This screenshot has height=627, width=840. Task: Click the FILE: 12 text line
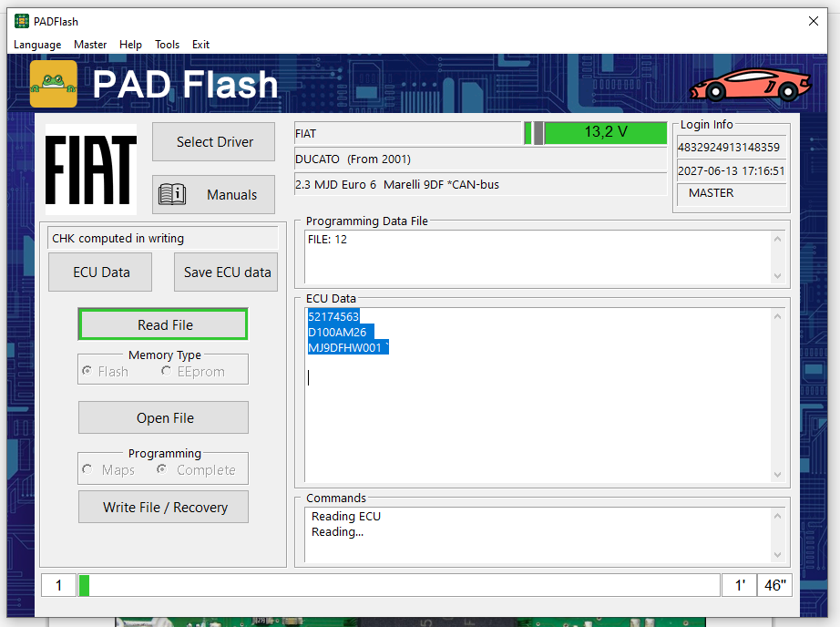327,240
